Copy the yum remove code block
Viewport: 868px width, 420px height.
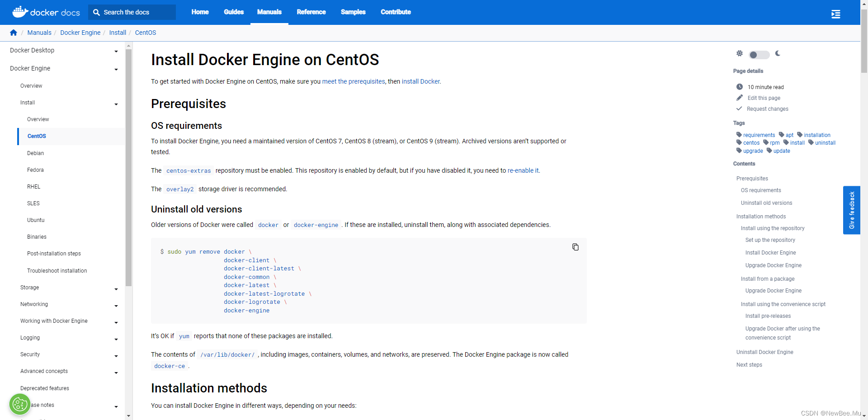coord(576,247)
